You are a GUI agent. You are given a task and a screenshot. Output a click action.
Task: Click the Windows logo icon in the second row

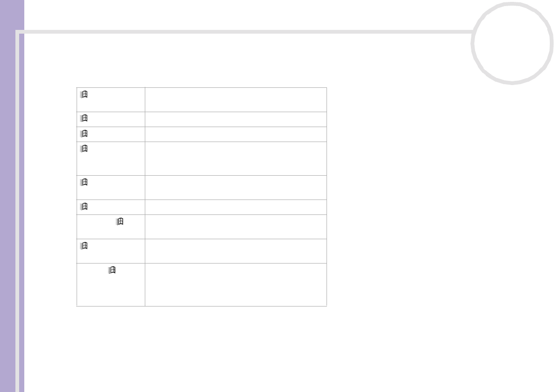pos(84,119)
